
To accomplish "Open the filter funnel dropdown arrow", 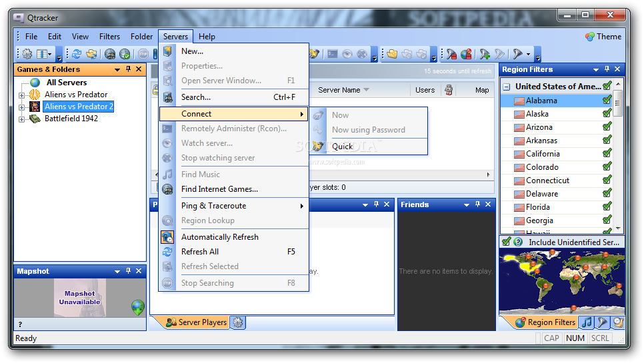I will coord(528,54).
